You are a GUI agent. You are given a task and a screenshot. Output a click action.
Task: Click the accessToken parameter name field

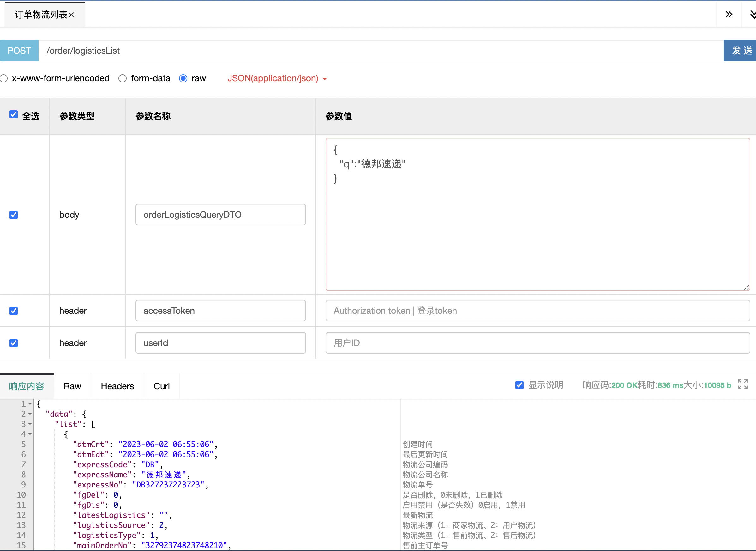click(x=221, y=311)
